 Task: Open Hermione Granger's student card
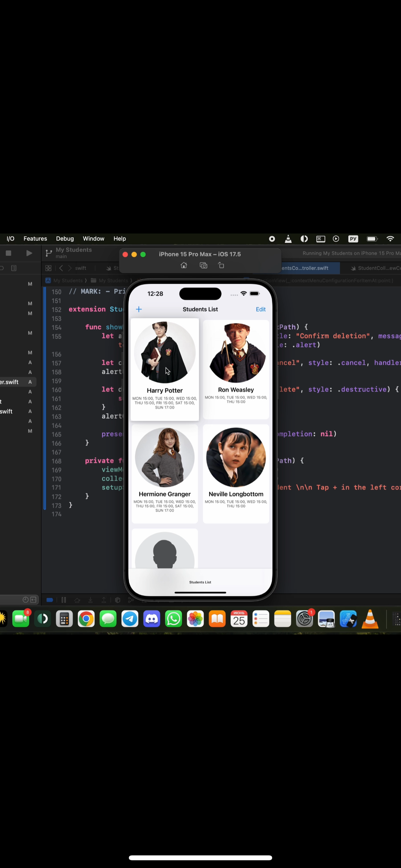coord(164,473)
